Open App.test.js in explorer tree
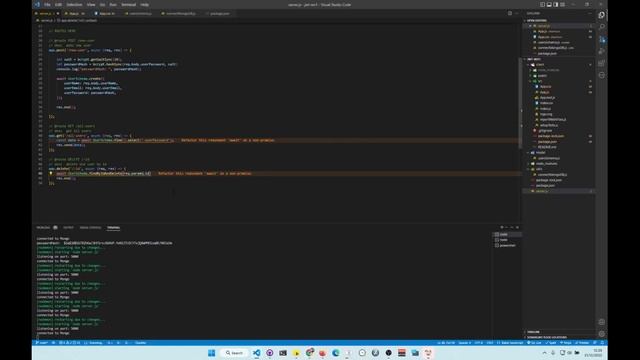This screenshot has height=360, width=640. (547, 98)
